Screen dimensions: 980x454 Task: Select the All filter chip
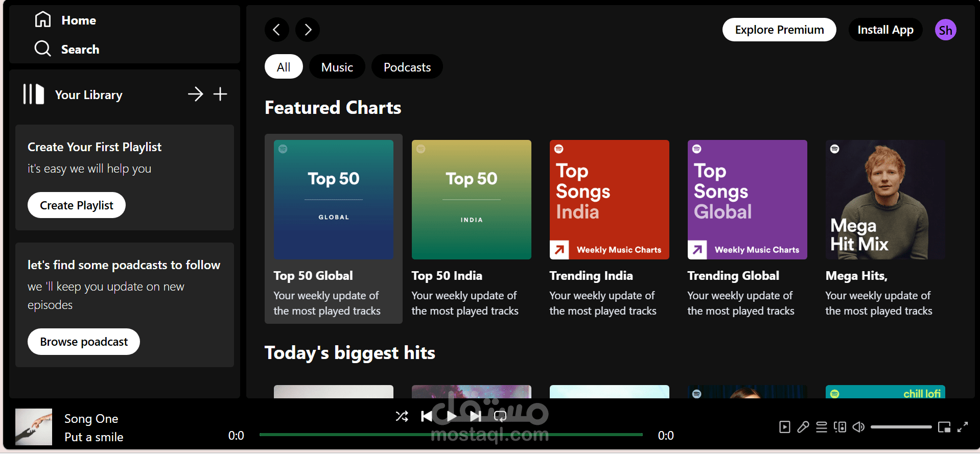pyautogui.click(x=284, y=67)
